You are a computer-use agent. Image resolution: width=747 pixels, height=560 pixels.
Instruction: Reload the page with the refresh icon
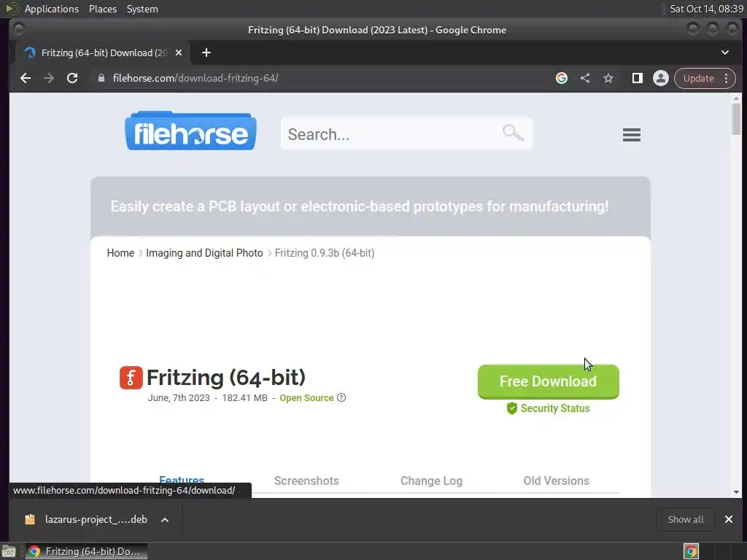point(72,79)
